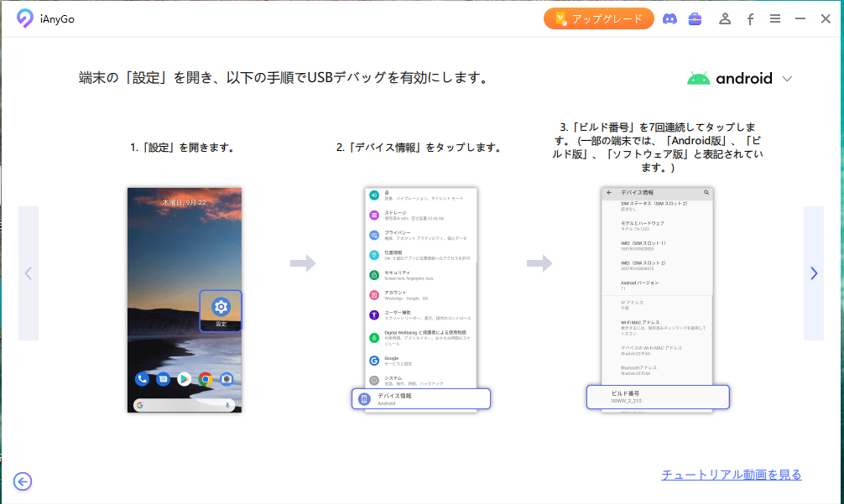Screen dimensions: 844x504
Task: Click the highlighted ビルド番号 row
Action: point(657,397)
